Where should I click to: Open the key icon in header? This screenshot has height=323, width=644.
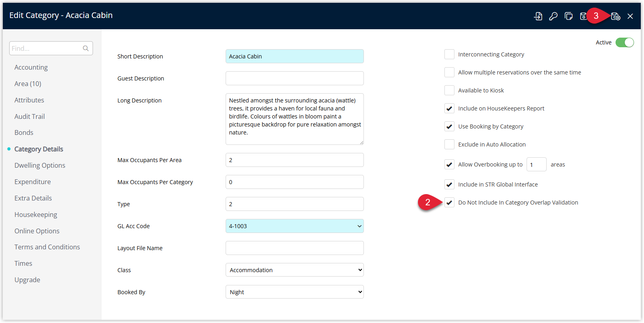553,16
